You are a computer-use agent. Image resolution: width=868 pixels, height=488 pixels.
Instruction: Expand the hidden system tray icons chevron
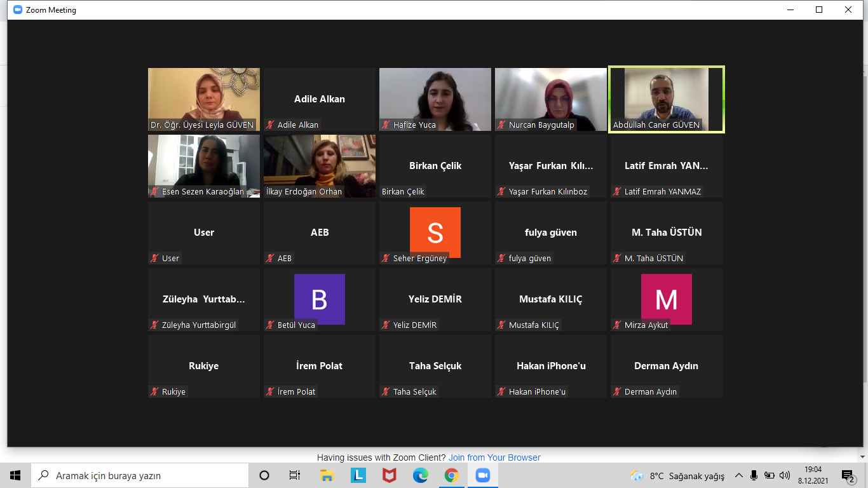pos(738,475)
